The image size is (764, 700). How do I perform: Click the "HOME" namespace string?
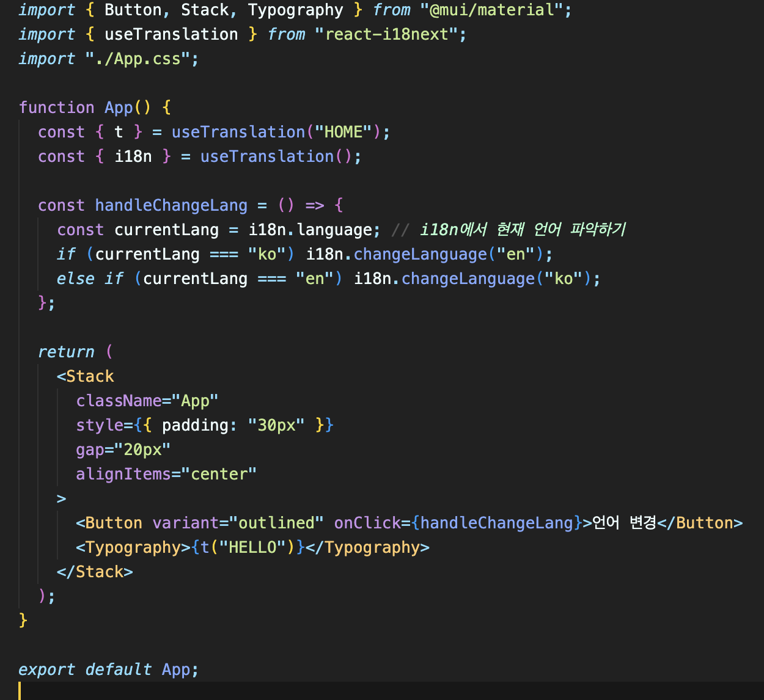(343, 132)
